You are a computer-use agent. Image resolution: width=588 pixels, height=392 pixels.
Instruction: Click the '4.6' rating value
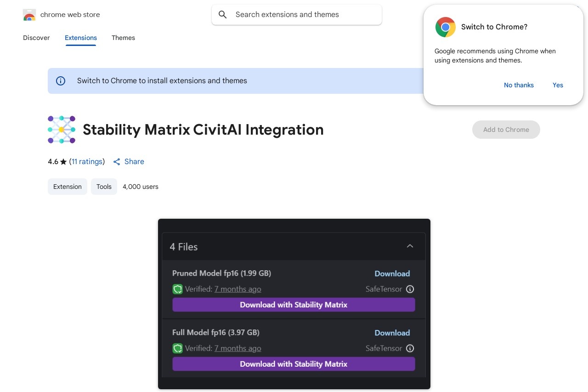(53, 162)
